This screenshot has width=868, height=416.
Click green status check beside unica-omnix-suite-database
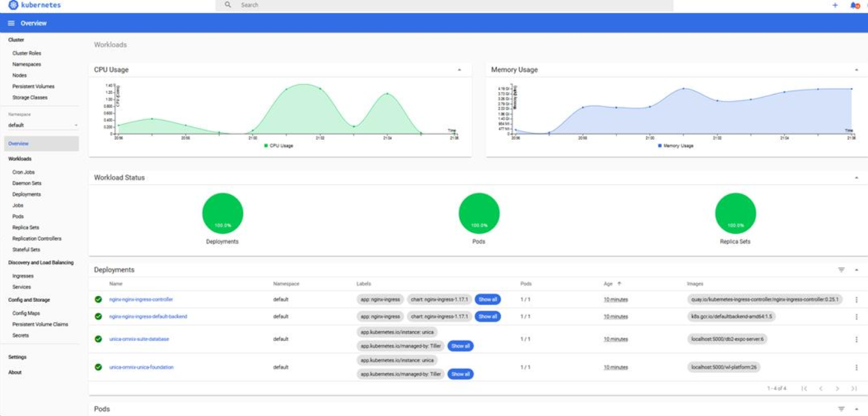[x=98, y=339]
